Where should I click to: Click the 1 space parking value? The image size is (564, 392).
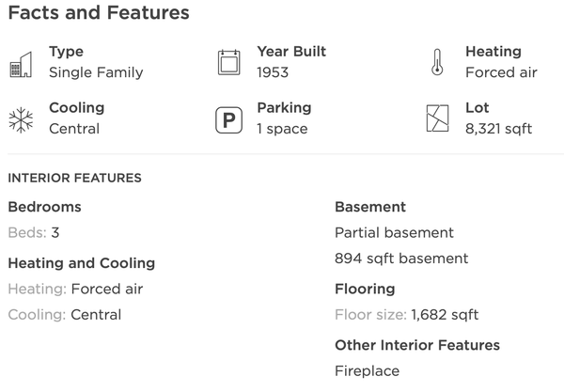point(282,129)
